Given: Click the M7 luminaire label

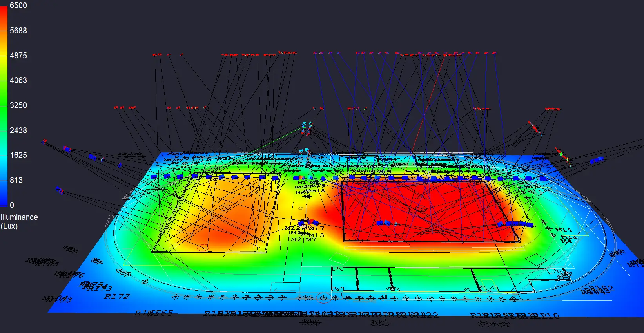Looking at the screenshot, I should click(311, 239).
